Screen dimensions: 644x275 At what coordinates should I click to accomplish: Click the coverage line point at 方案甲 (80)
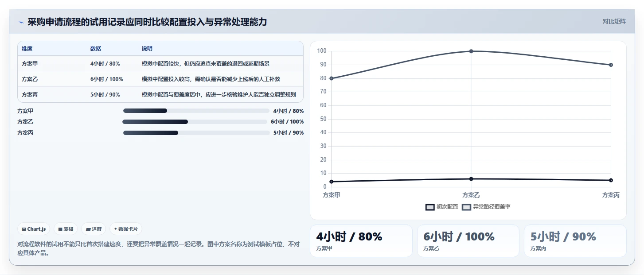coord(332,78)
